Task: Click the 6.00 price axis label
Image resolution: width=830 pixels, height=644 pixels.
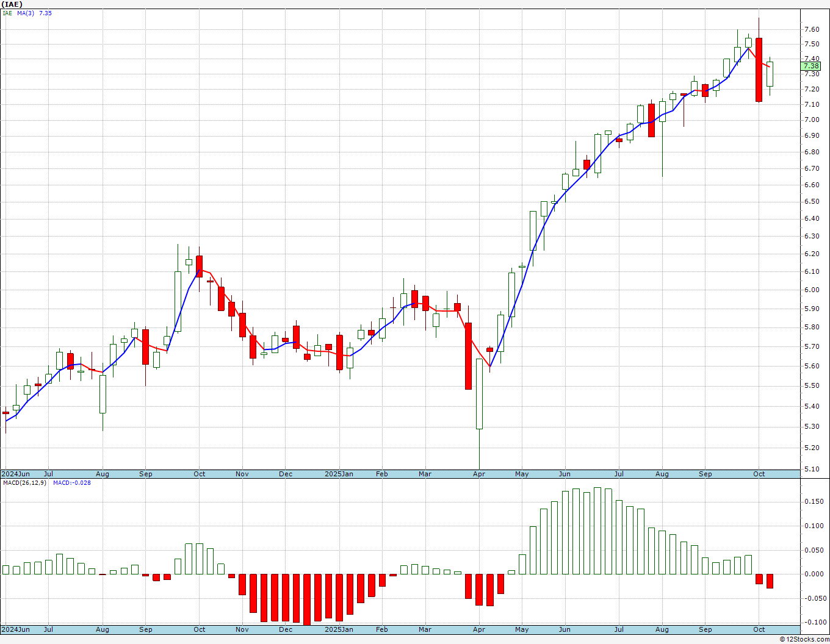Action: (812, 290)
